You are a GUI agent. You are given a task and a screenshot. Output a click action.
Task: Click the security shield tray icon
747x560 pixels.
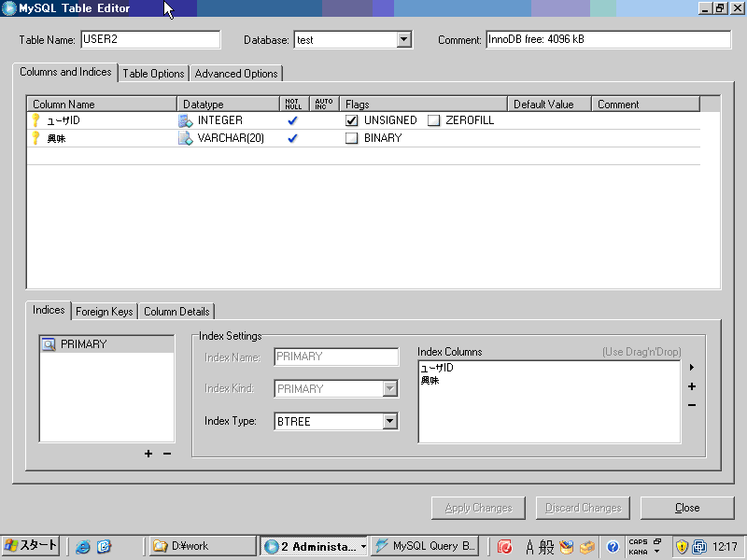click(682, 546)
